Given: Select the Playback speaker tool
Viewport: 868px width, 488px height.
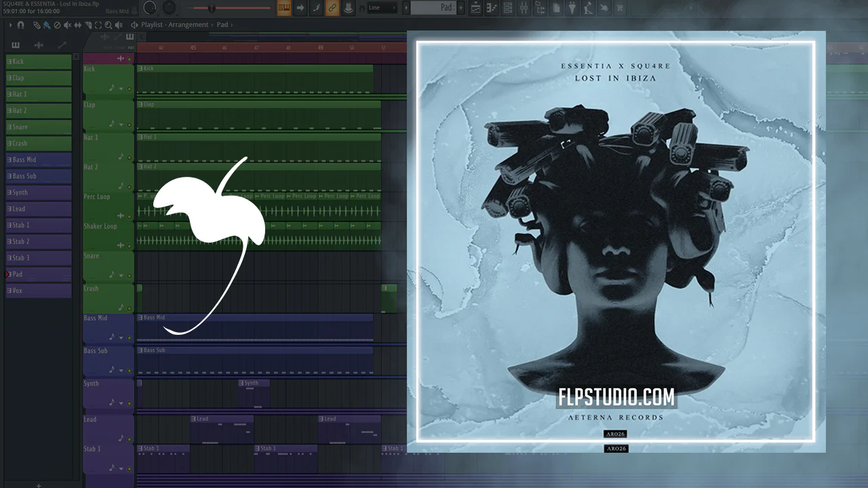Looking at the screenshot, I should [x=119, y=25].
